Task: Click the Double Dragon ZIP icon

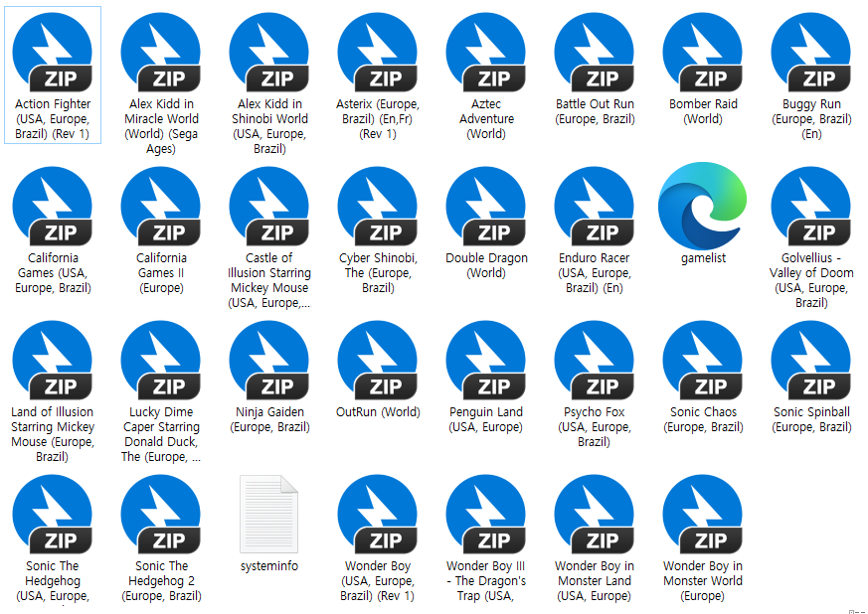Action: pyautogui.click(x=486, y=207)
